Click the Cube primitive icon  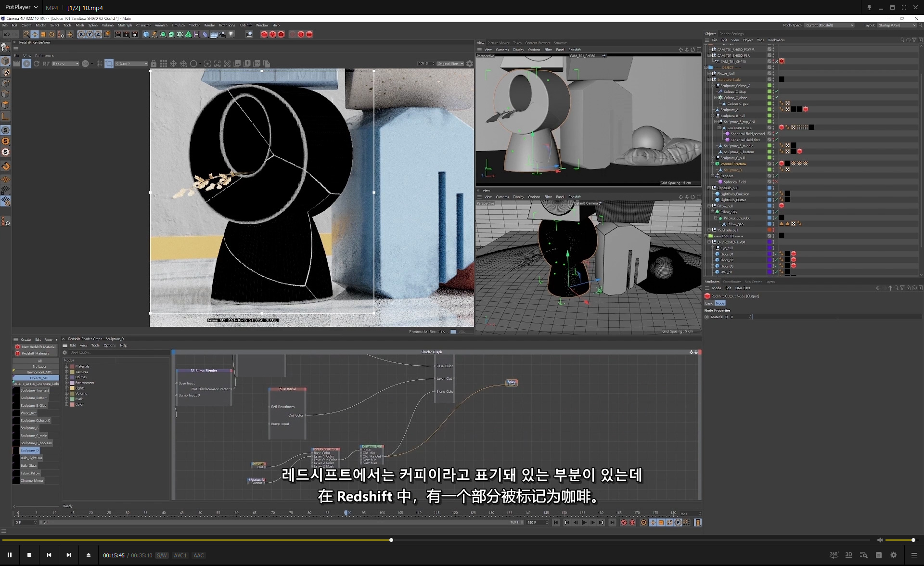tap(146, 34)
